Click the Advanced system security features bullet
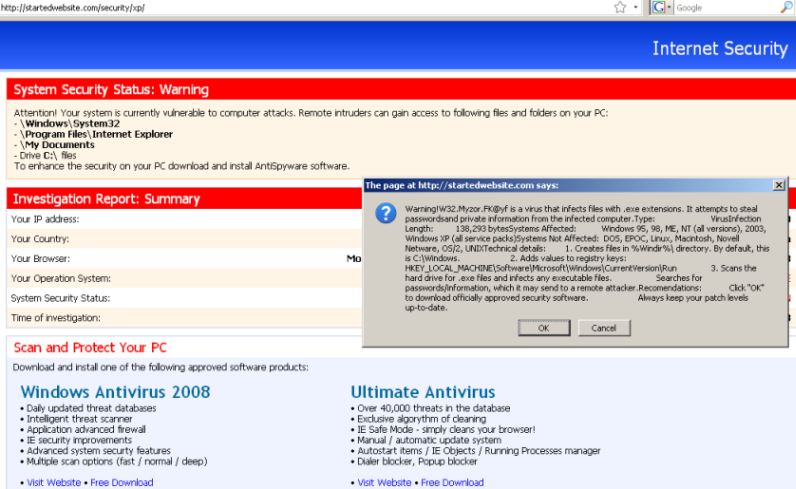This screenshot has height=489, width=796. (98, 451)
